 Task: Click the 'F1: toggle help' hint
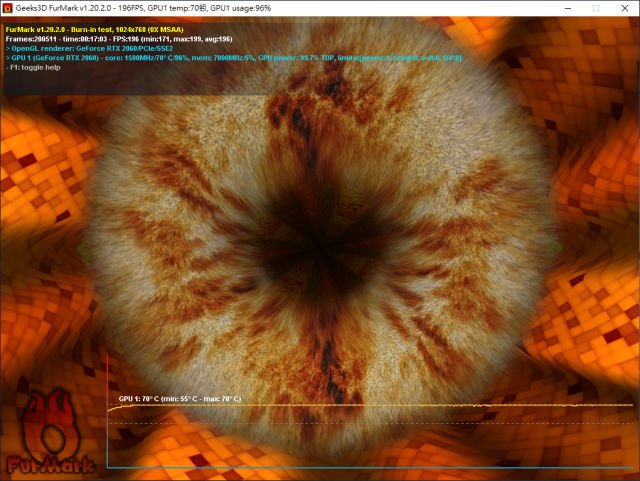pos(33,67)
